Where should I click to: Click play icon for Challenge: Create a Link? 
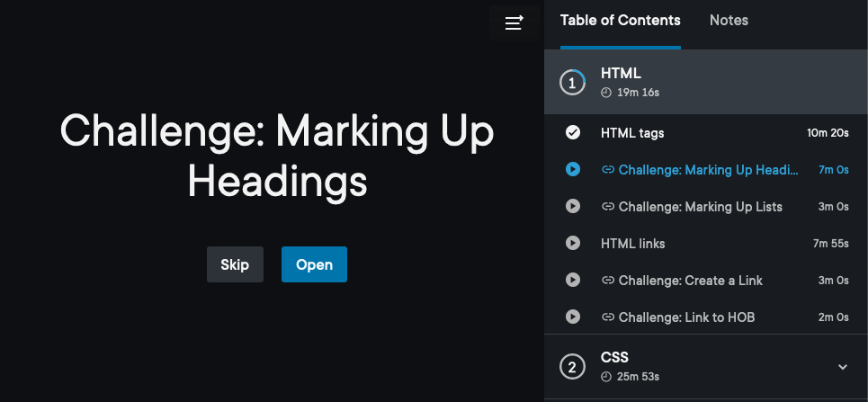(x=573, y=281)
